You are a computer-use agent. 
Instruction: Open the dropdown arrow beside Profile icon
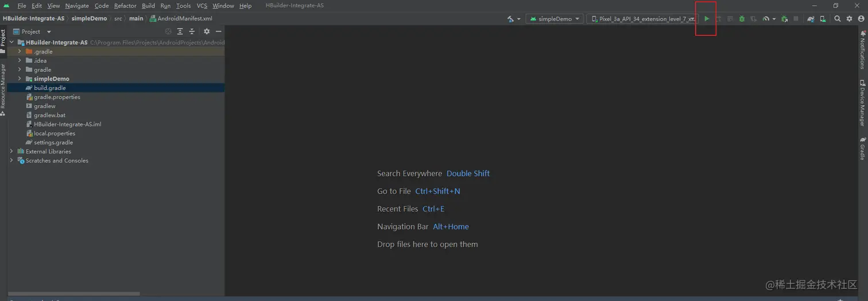pos(774,19)
